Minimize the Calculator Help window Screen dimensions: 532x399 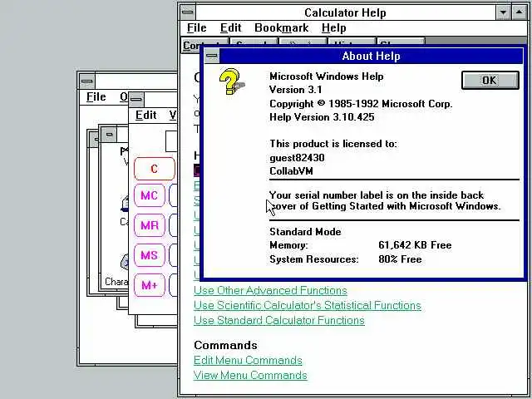[x=503, y=12]
